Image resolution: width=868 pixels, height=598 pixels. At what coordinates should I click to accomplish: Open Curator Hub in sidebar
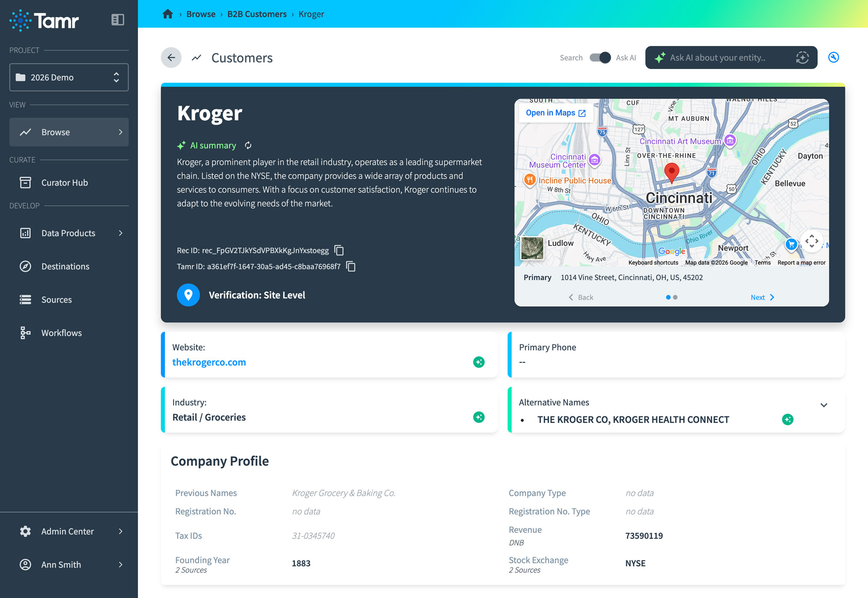click(64, 183)
